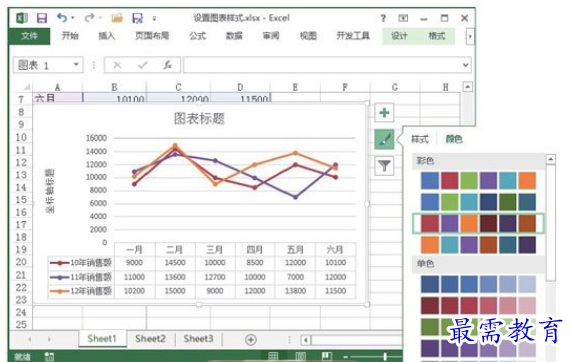Switch to the 数据 Data tab
The image size is (571, 362).
[234, 36]
